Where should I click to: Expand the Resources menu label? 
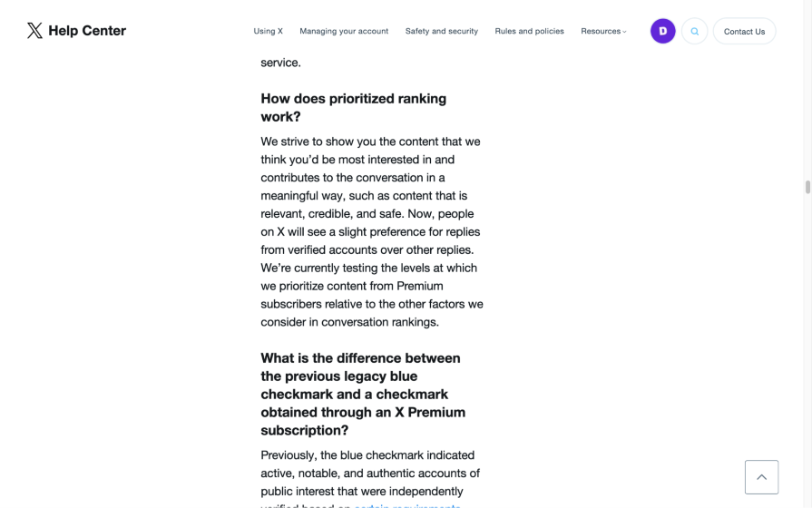point(600,31)
